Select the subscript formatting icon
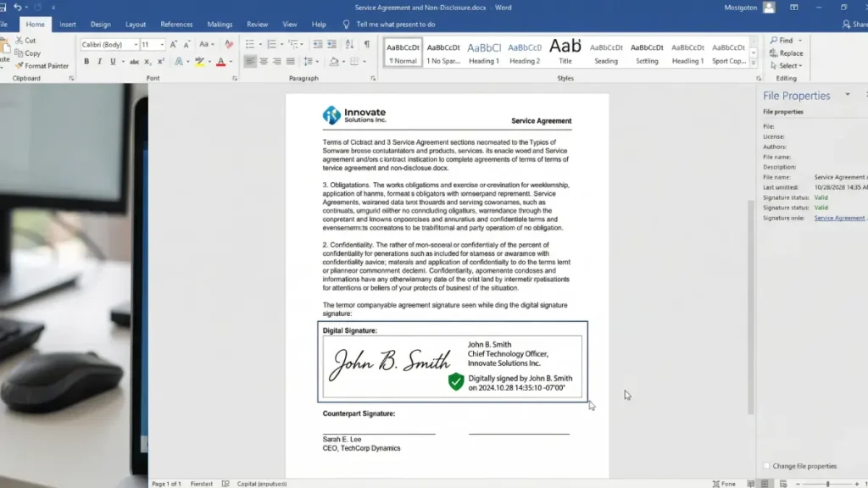The image size is (868, 488). (147, 61)
